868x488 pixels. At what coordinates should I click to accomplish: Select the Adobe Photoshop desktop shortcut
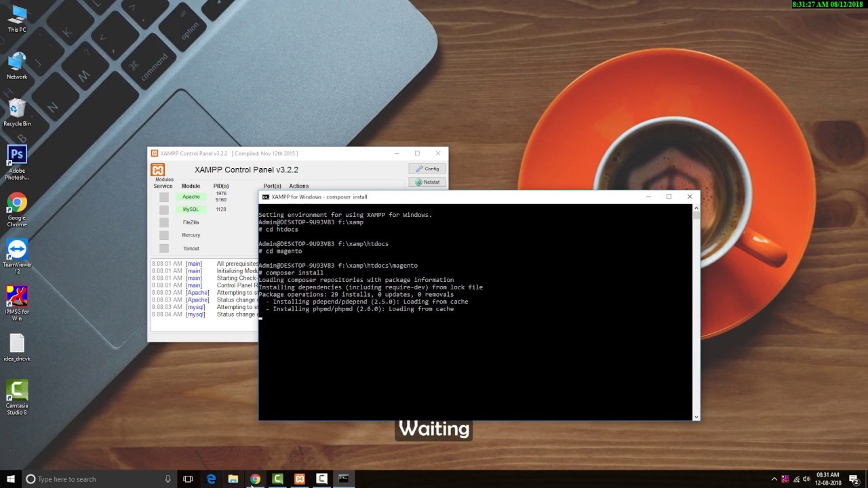tap(17, 163)
